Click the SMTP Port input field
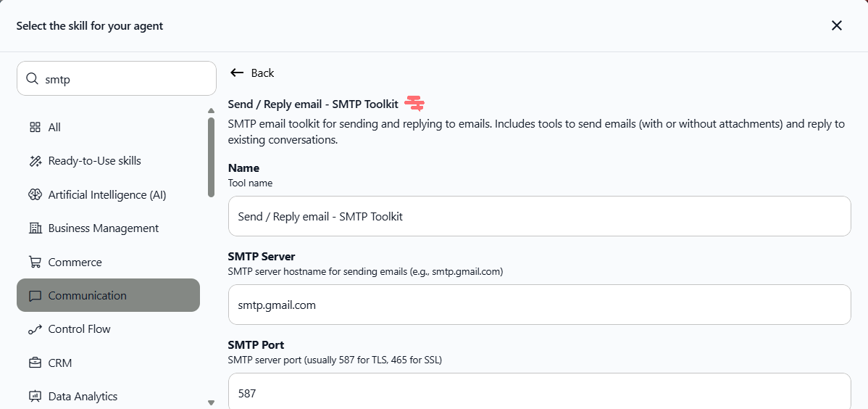 [x=539, y=393]
